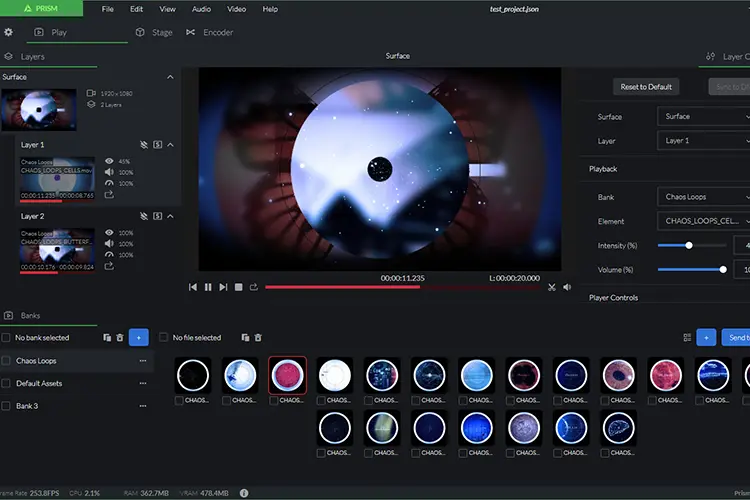The height and width of the screenshot is (500, 750).
Task: Open info icon in status bar
Action: (x=244, y=493)
